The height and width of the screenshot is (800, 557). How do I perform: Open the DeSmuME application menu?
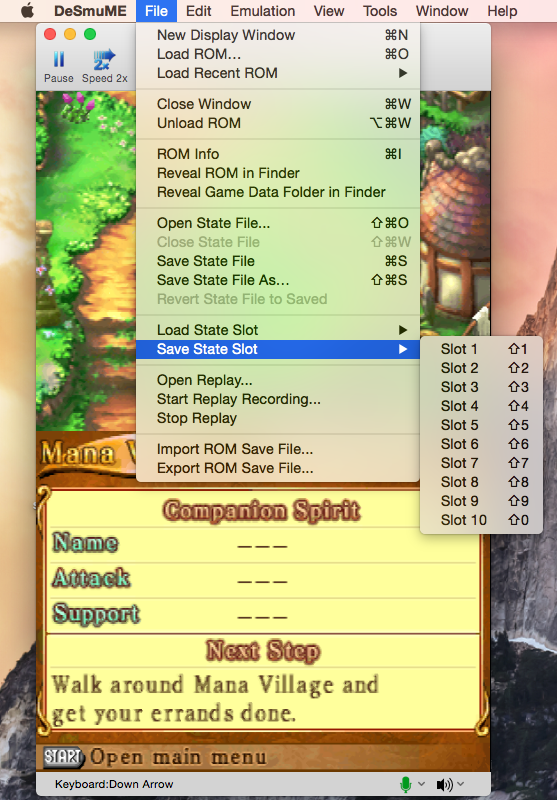pyautogui.click(x=90, y=11)
